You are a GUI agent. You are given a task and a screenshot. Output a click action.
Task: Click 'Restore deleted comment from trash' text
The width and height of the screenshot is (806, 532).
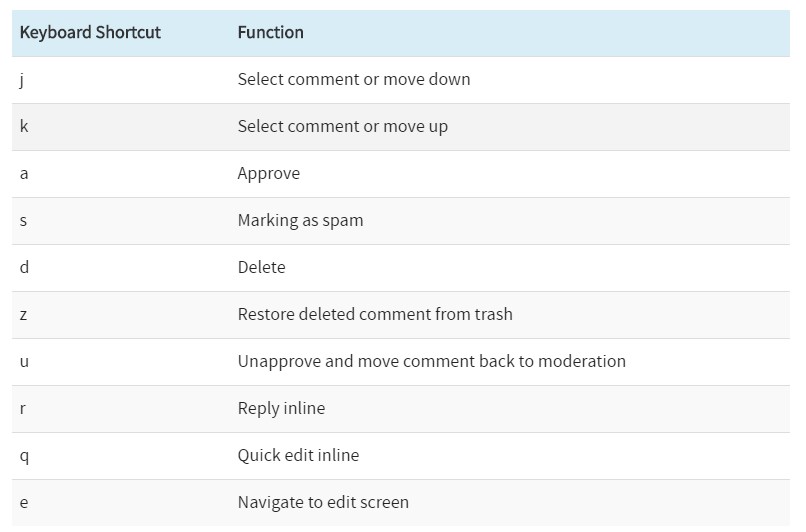374,314
